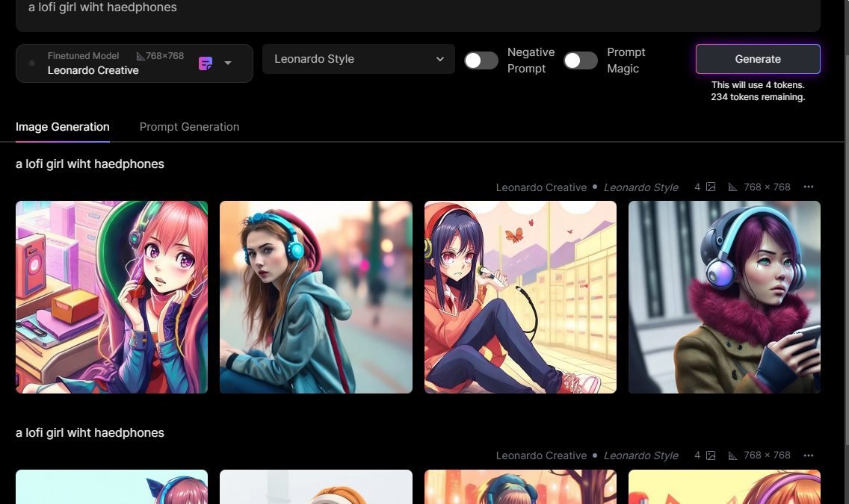Viewport: 849px width, 504px height.
Task: Open the realistic girl in hoodie thumbnail
Action: point(316,297)
